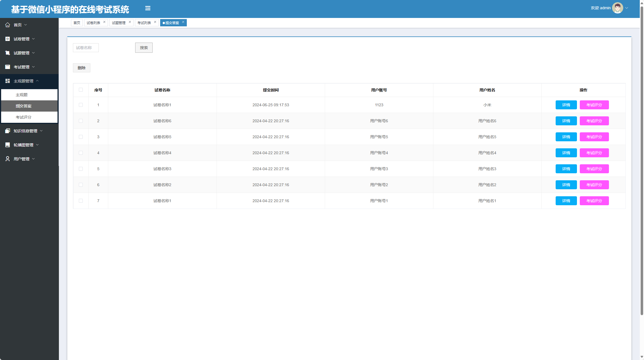Screen dimensions: 644x360
Task: Click the 用户管理 person icon
Action: coord(8,159)
